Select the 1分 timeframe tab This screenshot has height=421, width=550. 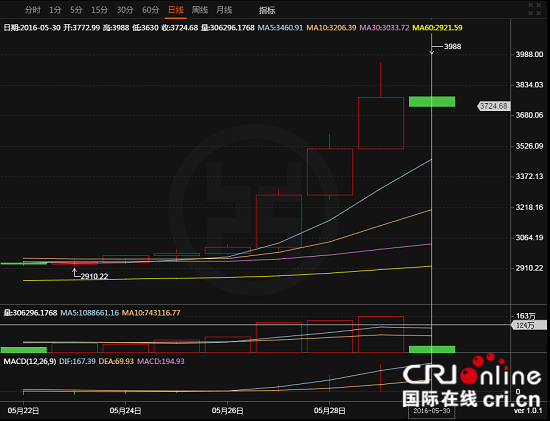[x=55, y=10]
